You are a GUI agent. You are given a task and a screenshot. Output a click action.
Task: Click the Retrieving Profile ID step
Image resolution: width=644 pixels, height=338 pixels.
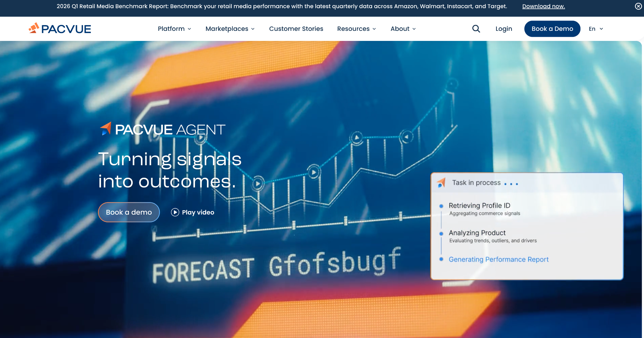[480, 206]
